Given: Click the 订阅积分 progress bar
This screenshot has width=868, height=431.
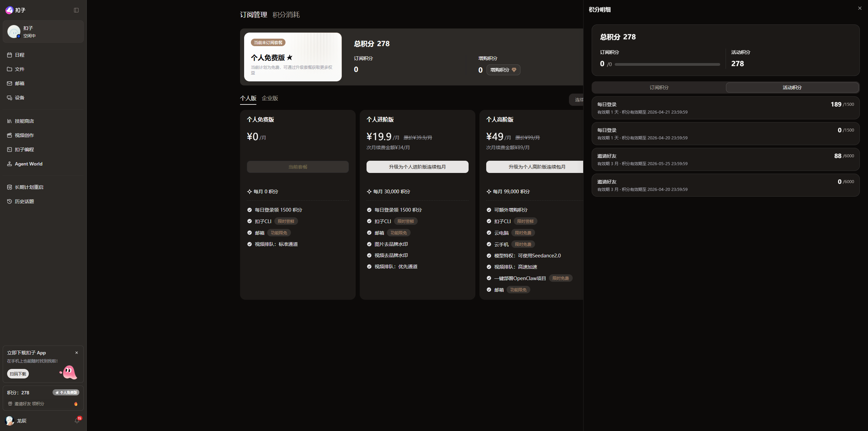Looking at the screenshot, I should (x=667, y=64).
